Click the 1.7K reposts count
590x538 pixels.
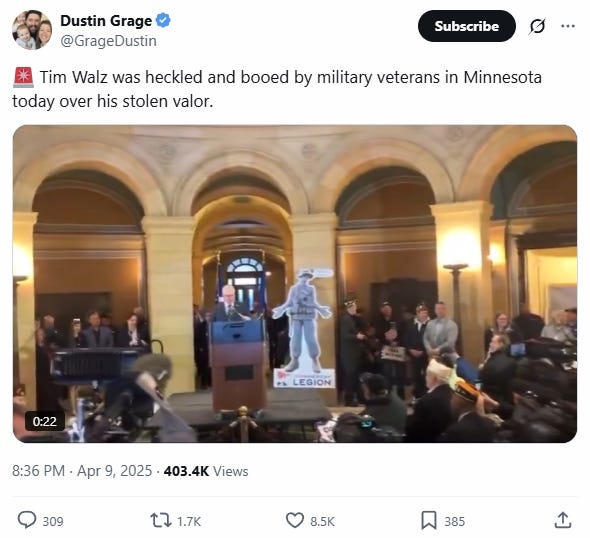pos(189,521)
